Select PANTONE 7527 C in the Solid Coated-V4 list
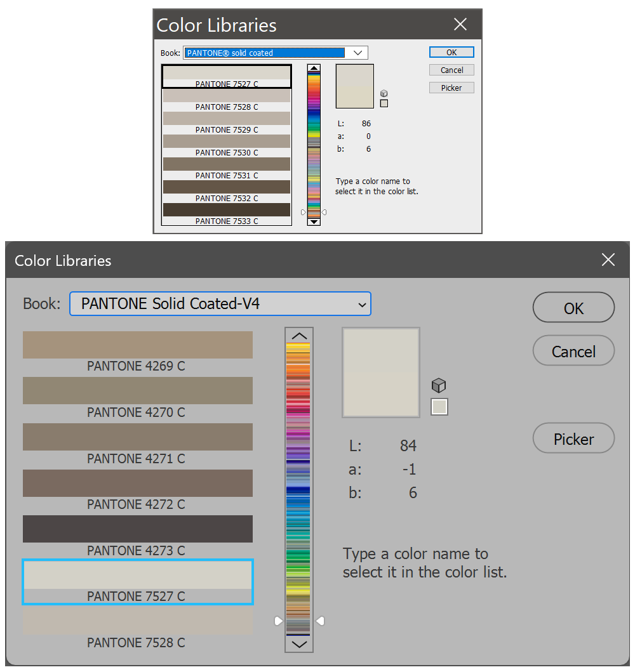 [x=138, y=582]
